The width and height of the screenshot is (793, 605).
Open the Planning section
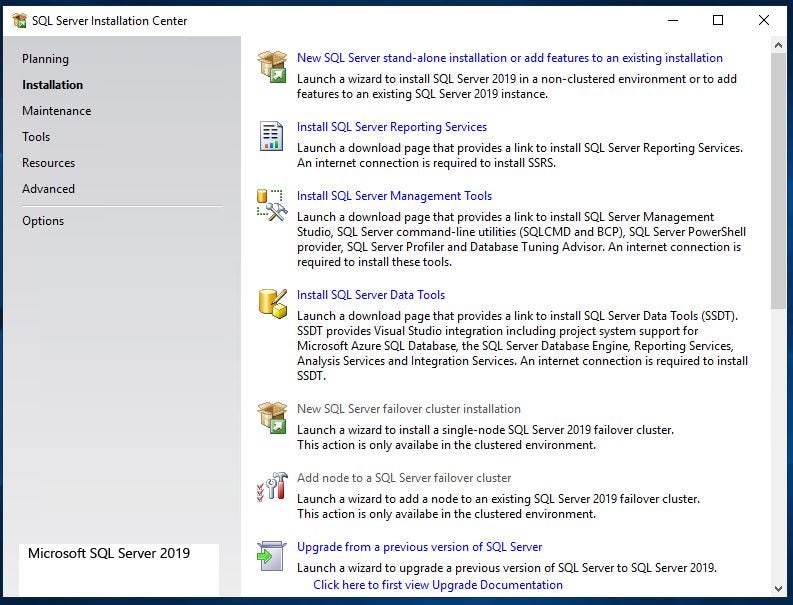click(x=46, y=59)
